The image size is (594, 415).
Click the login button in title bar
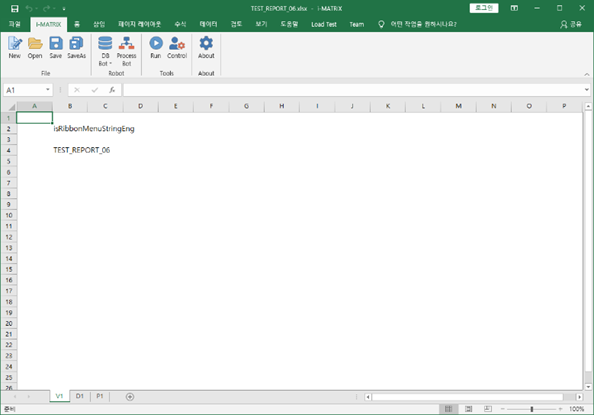pos(484,8)
